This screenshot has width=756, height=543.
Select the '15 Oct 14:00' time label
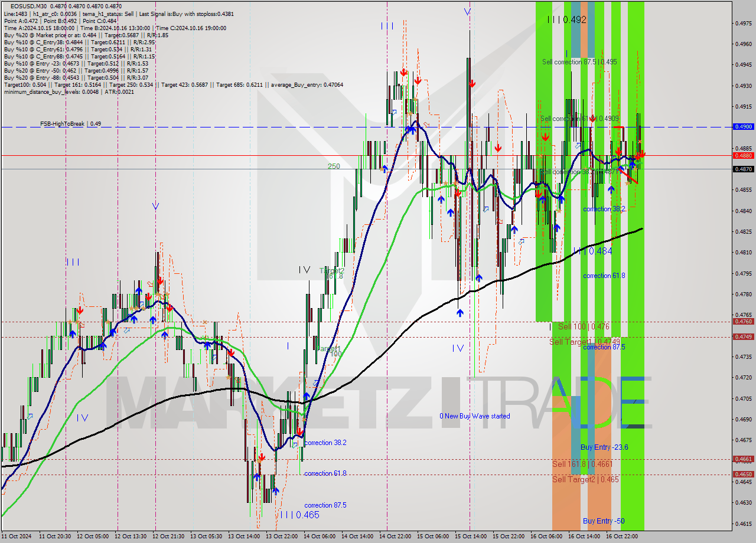(x=470, y=537)
